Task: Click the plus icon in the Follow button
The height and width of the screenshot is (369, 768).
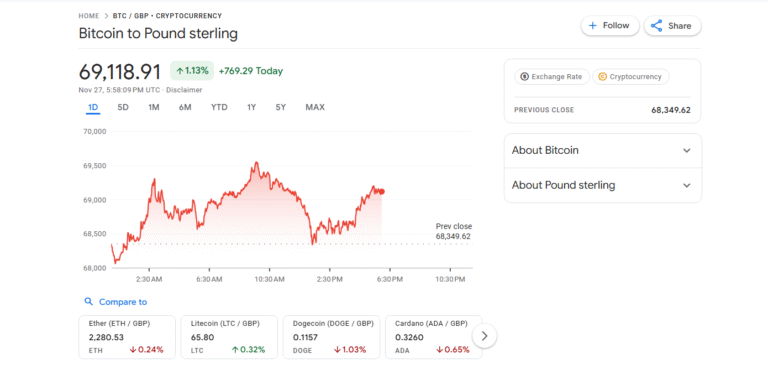Action: (x=593, y=26)
